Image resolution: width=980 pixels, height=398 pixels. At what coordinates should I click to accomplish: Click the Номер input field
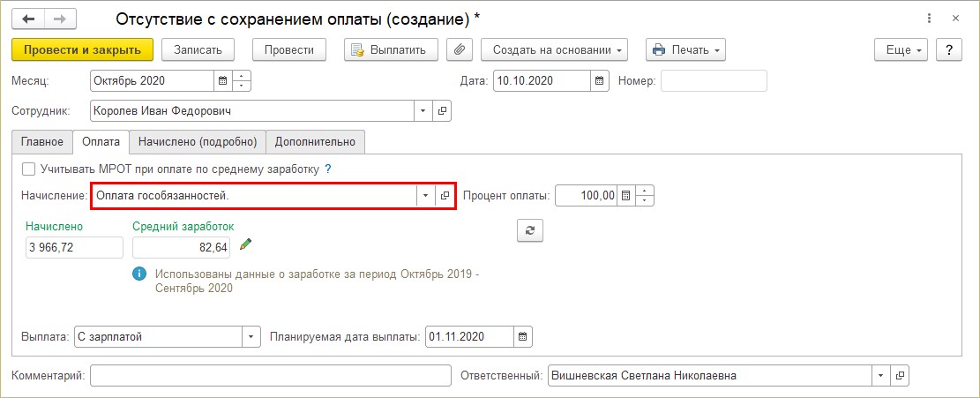pyautogui.click(x=714, y=80)
